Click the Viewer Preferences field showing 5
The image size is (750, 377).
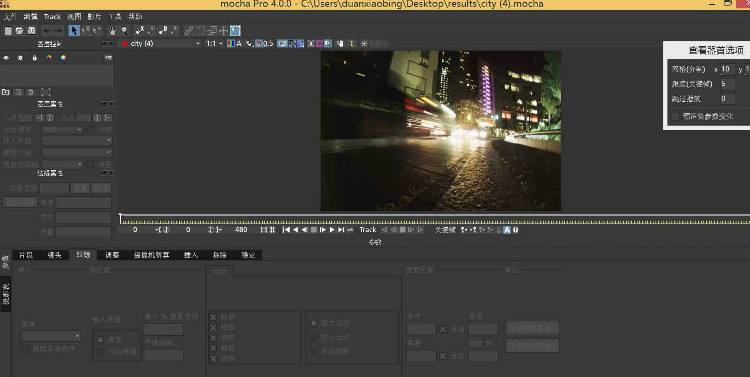tap(727, 84)
